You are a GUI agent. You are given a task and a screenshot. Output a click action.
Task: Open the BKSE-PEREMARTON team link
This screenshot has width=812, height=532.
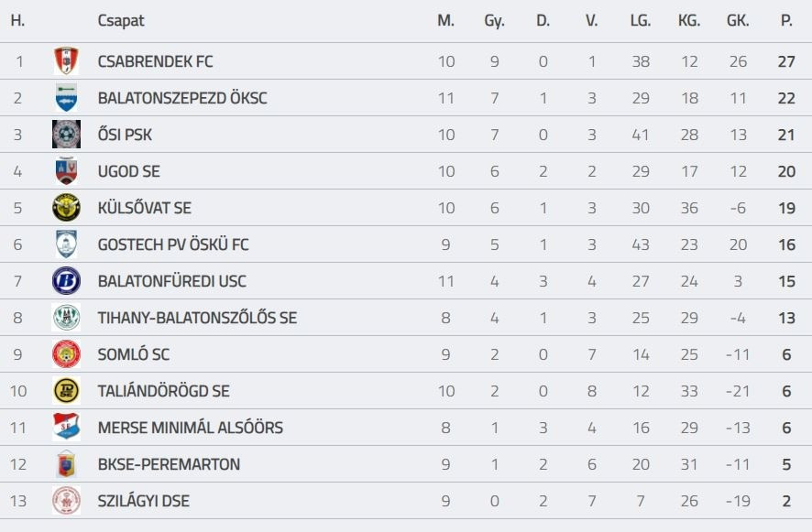(x=169, y=464)
